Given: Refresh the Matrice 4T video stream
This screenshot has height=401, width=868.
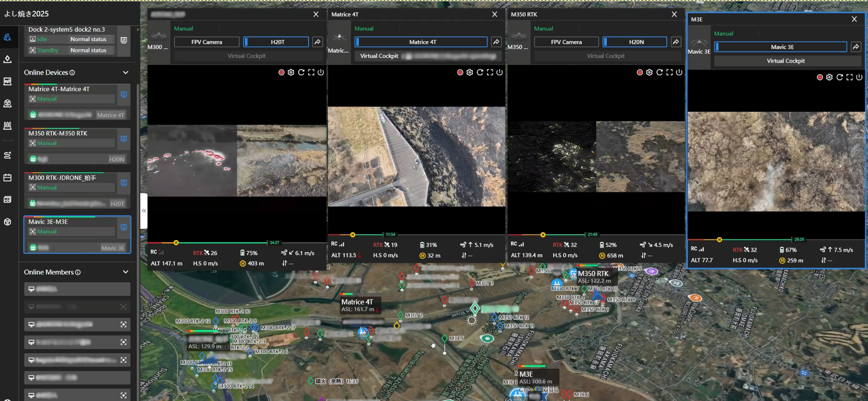Looking at the screenshot, I should click(480, 72).
